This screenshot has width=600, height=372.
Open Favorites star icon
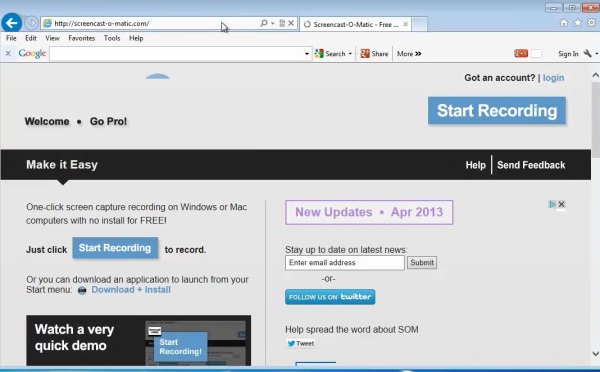577,23
